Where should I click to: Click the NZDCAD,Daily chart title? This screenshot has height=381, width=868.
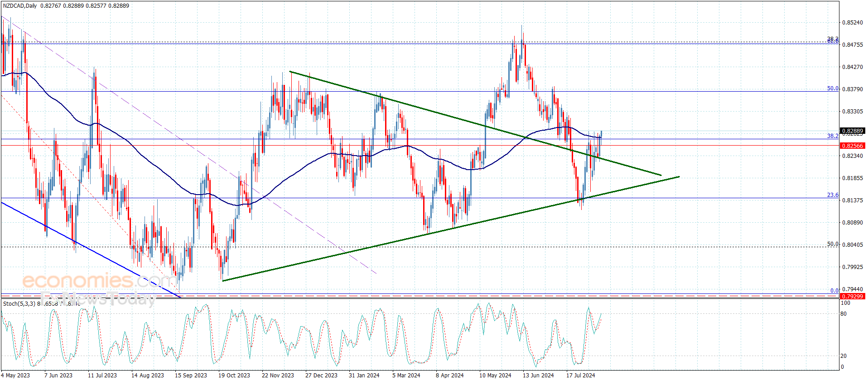point(20,6)
